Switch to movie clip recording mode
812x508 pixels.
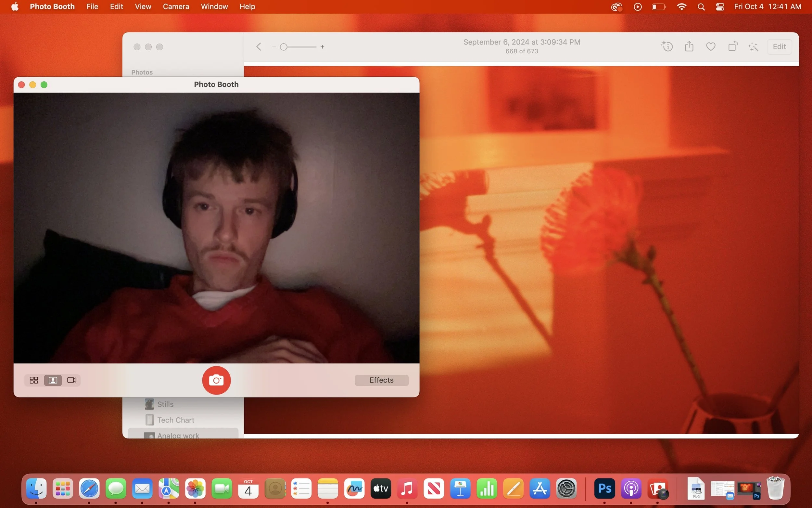click(72, 380)
